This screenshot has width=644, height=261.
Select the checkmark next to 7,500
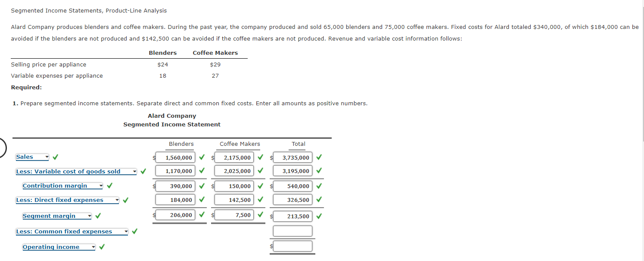[x=260, y=215]
